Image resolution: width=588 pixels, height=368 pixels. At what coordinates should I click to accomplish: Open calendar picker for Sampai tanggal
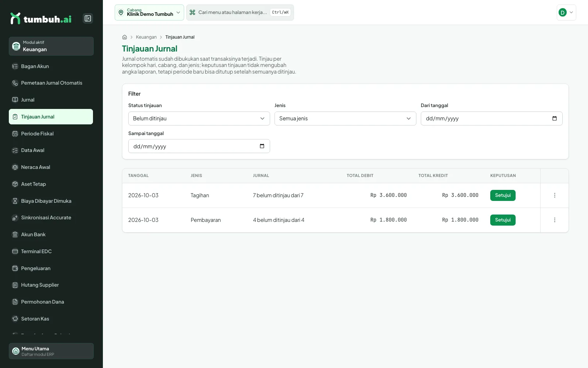pos(262,146)
